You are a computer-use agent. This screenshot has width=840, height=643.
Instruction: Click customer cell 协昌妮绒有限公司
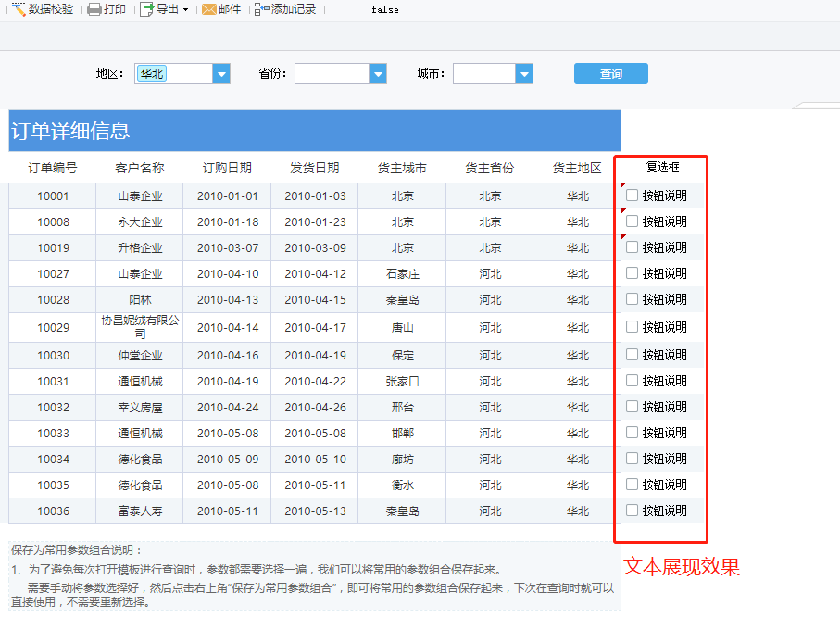click(140, 327)
